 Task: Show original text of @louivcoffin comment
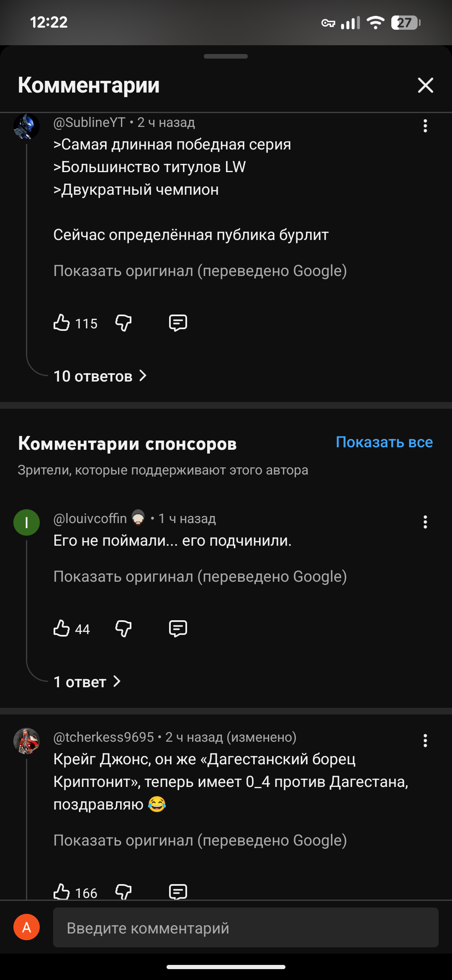coord(200,577)
